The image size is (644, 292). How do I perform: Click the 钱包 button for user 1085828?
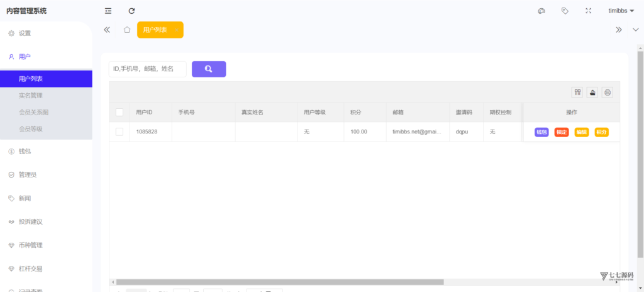(541, 132)
